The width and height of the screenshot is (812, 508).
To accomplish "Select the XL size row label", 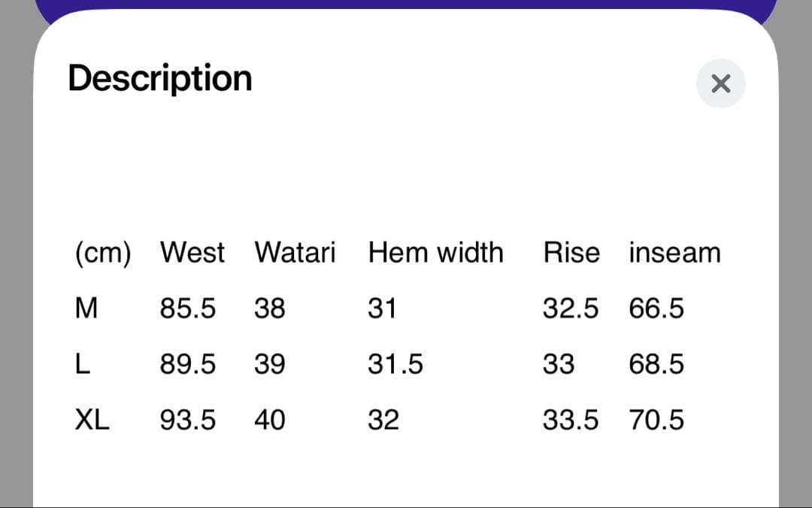I will coord(92,420).
